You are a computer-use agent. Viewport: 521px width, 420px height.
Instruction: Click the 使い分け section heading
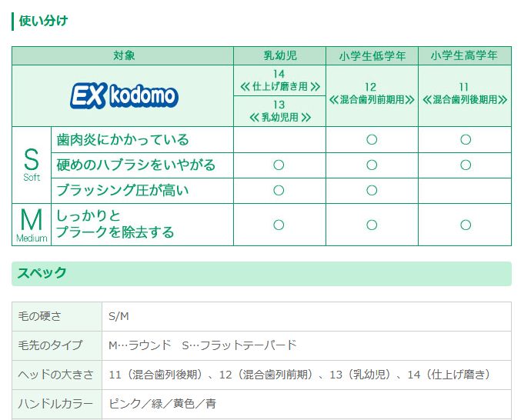click(x=43, y=21)
